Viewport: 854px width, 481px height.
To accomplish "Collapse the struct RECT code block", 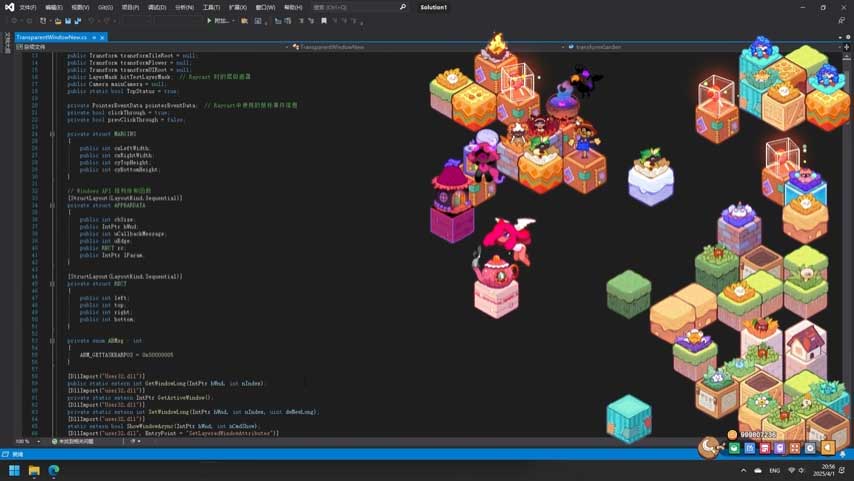I will pos(52,284).
